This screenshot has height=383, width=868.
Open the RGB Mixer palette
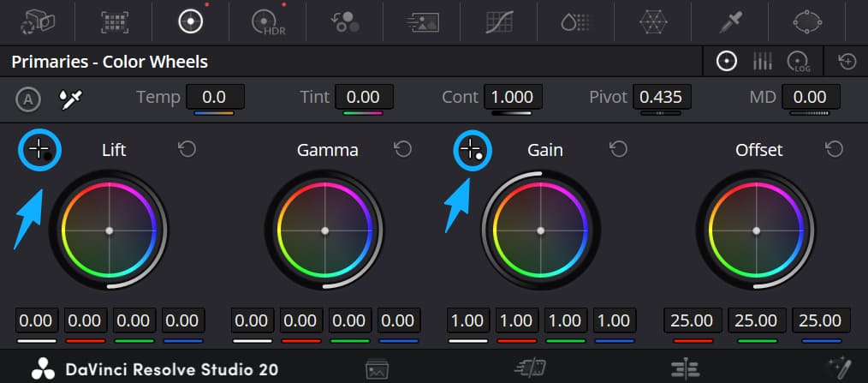click(x=346, y=22)
